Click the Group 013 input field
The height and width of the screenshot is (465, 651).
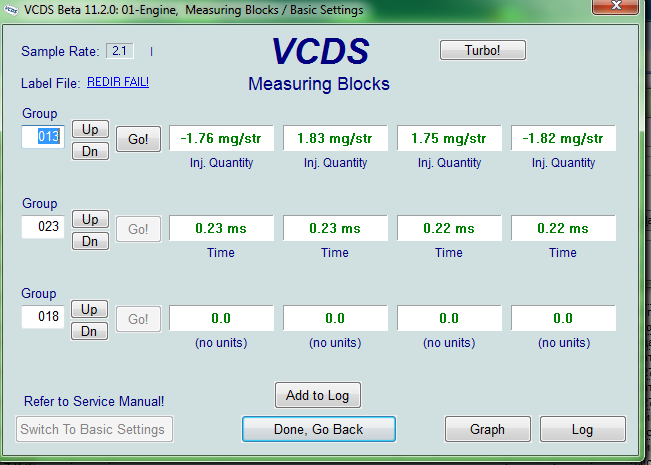(x=43, y=137)
